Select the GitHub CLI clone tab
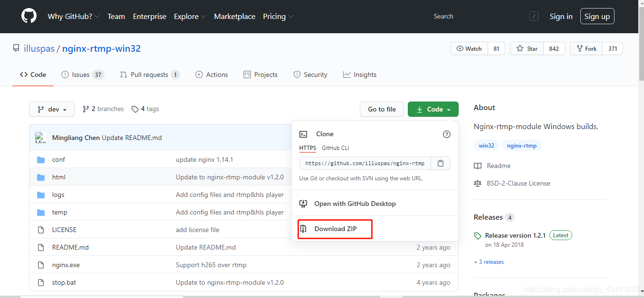Image resolution: width=644 pixels, height=298 pixels. [336, 148]
